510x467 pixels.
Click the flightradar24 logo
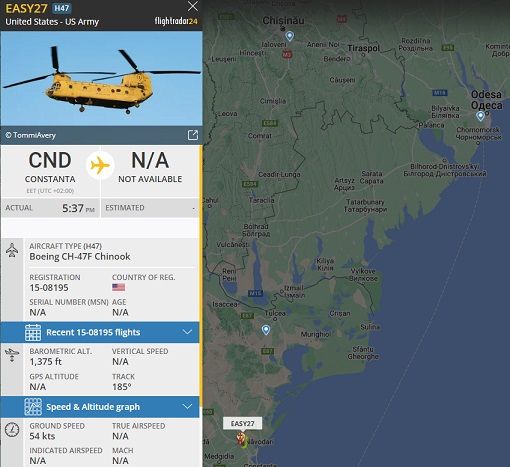pyautogui.click(x=176, y=21)
